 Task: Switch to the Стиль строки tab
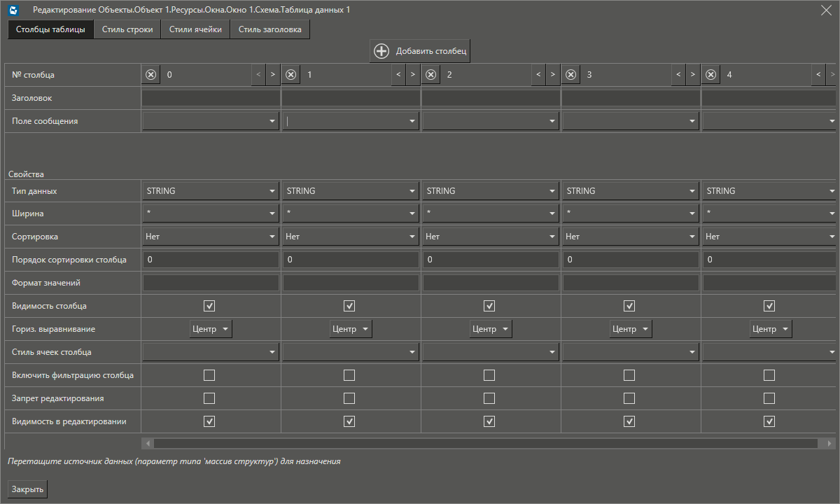[x=127, y=29]
